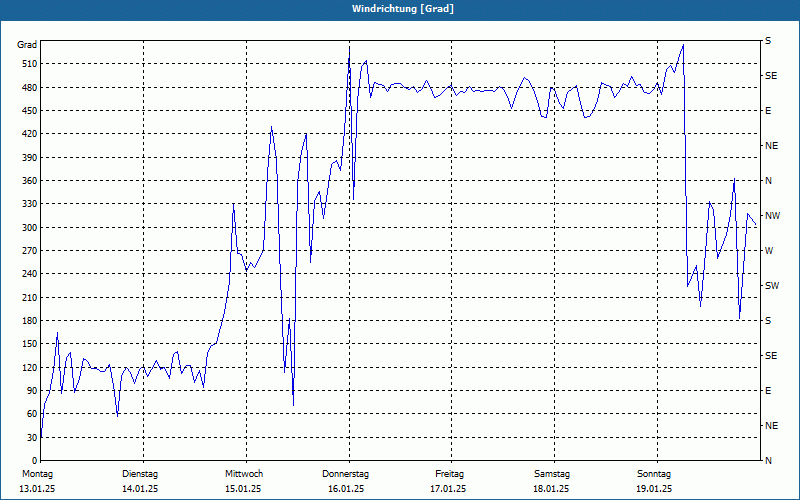
Task: Click the 150 y-axis label
Action: (x=31, y=344)
